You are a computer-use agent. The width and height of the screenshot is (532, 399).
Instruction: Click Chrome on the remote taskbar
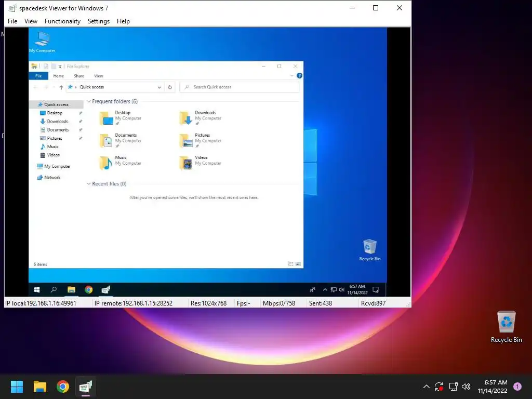tap(88, 290)
